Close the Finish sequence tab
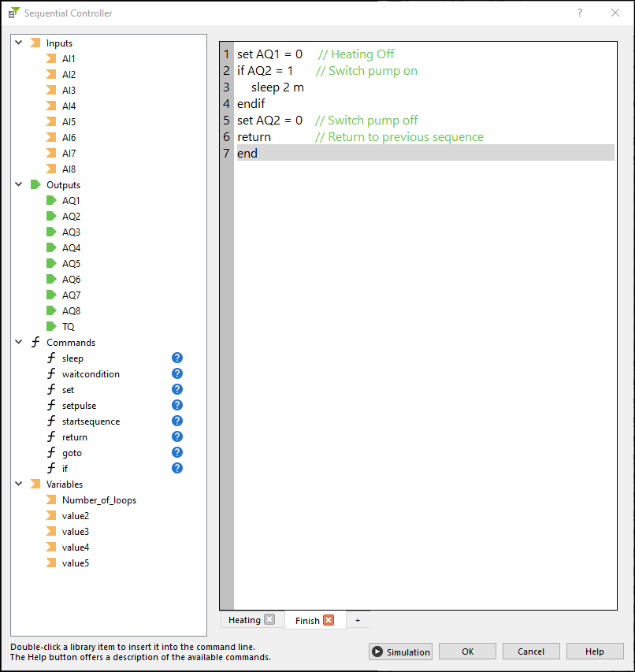Image resolution: width=635 pixels, height=672 pixels. tap(329, 620)
